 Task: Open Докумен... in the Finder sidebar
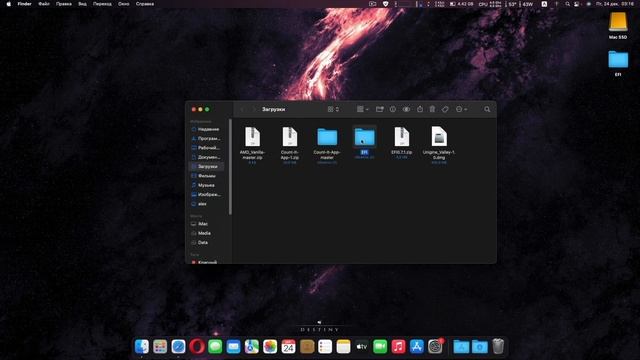tap(207, 157)
